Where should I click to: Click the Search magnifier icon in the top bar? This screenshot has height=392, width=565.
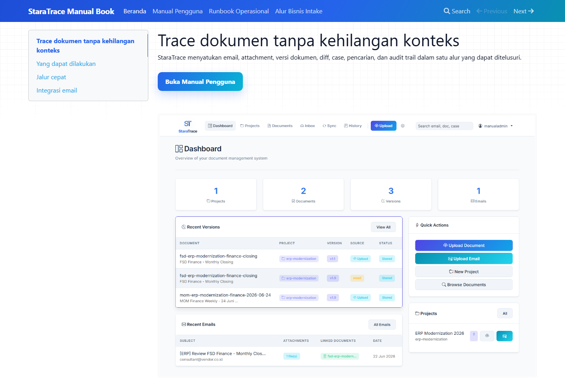point(447,11)
